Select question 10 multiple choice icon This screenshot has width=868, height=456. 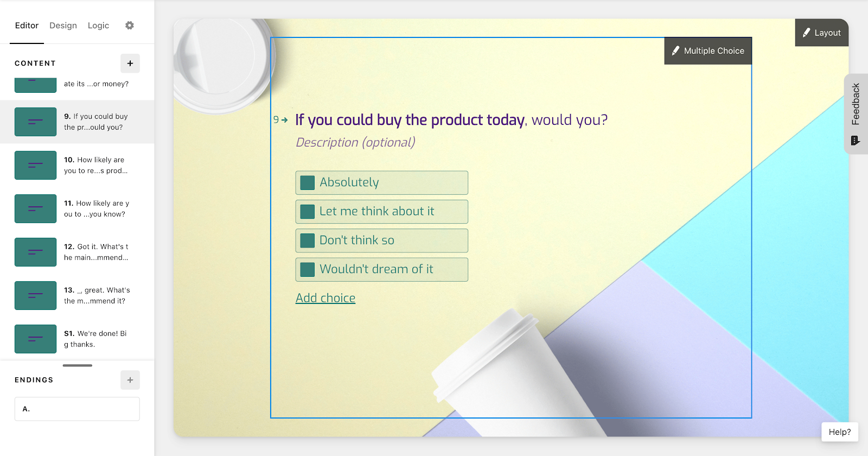(35, 165)
